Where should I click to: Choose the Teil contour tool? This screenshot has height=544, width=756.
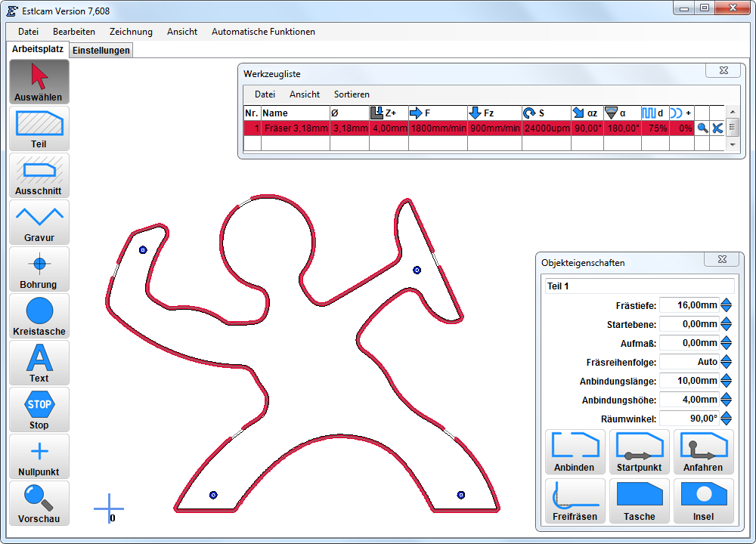[39, 128]
